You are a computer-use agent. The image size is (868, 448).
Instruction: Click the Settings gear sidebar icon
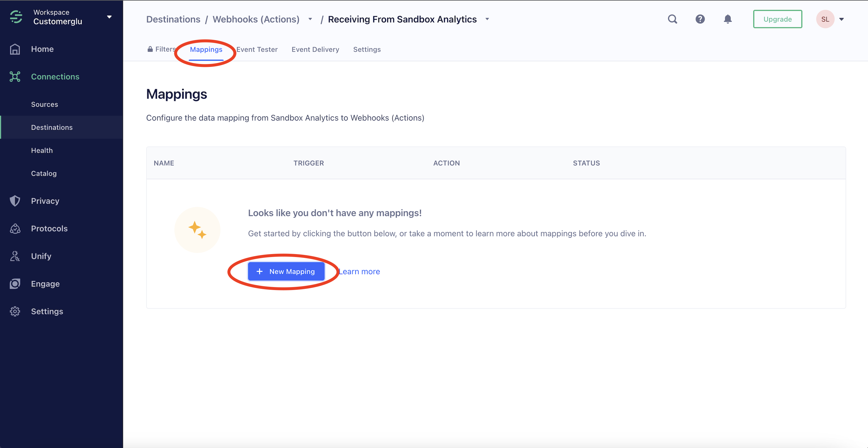click(15, 311)
